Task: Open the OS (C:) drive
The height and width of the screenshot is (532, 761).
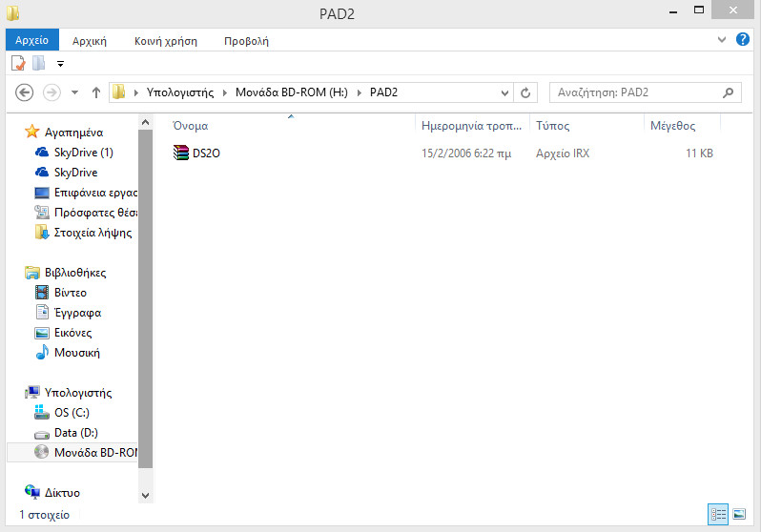Action: 72,413
